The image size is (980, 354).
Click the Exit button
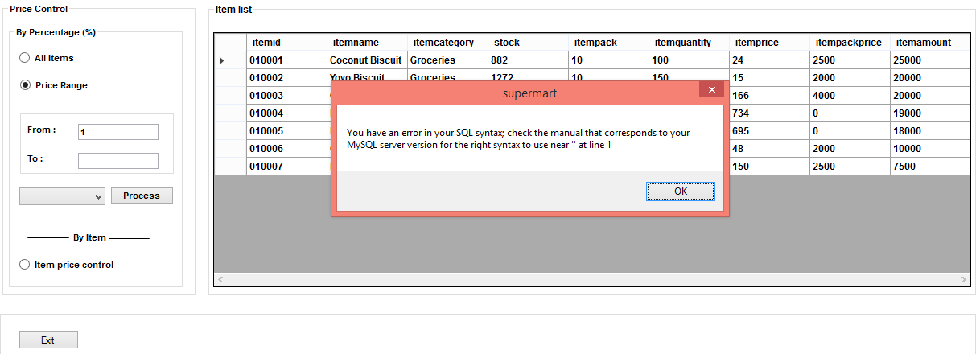coord(48,340)
